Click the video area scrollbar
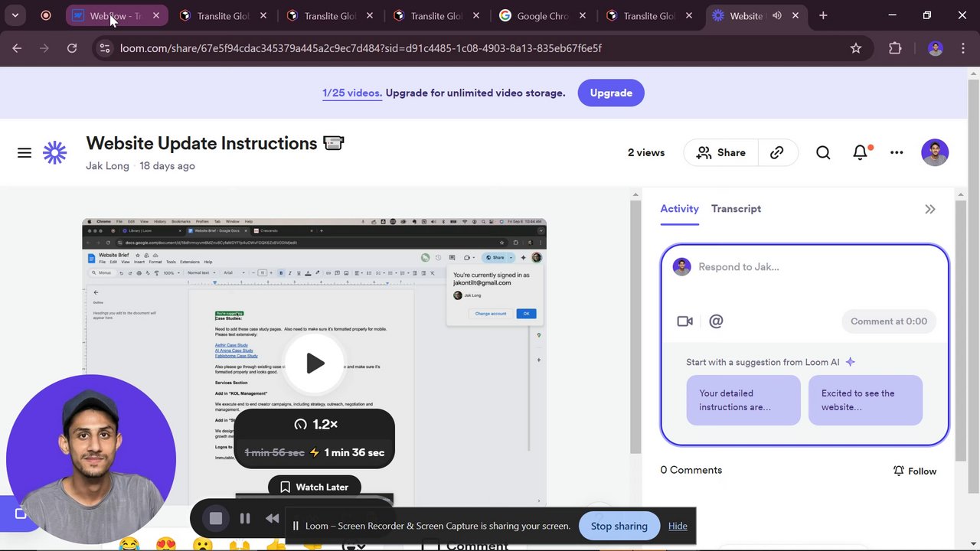This screenshot has width=980, height=551. coord(635,327)
